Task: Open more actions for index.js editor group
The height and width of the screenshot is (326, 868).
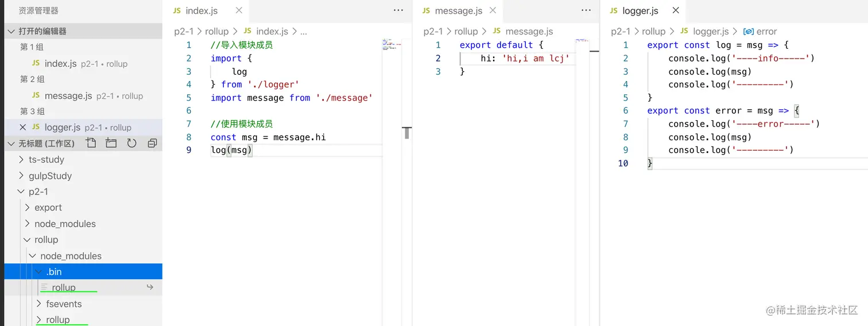Action: point(398,10)
